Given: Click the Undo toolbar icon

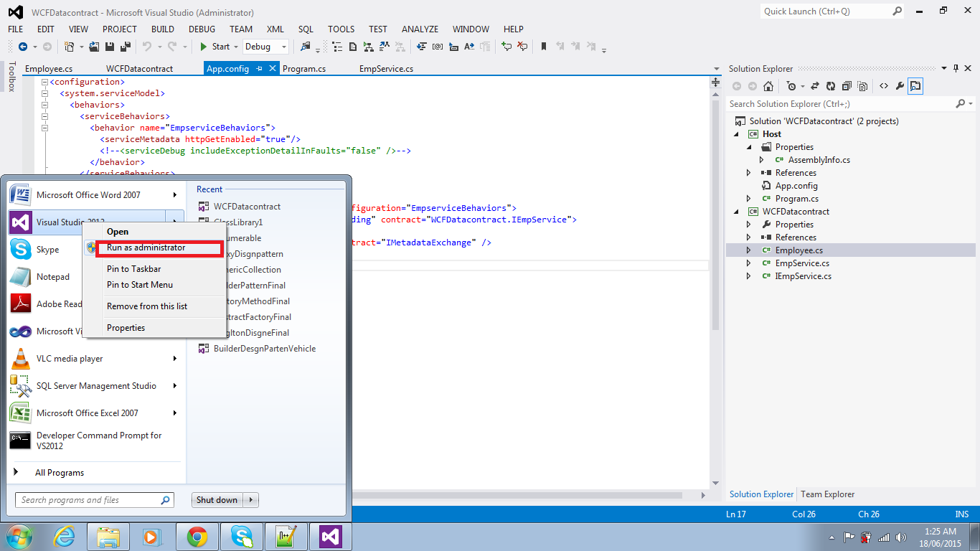Looking at the screenshot, I should (147, 47).
